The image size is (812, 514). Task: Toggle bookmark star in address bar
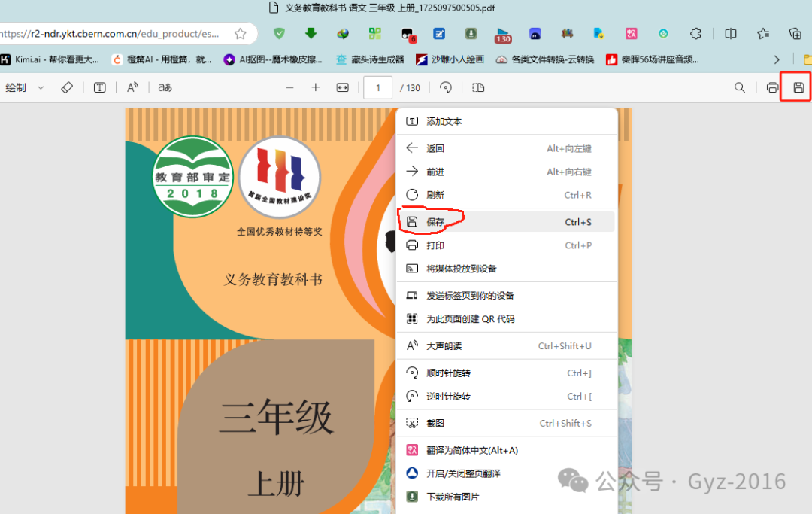coord(239,33)
